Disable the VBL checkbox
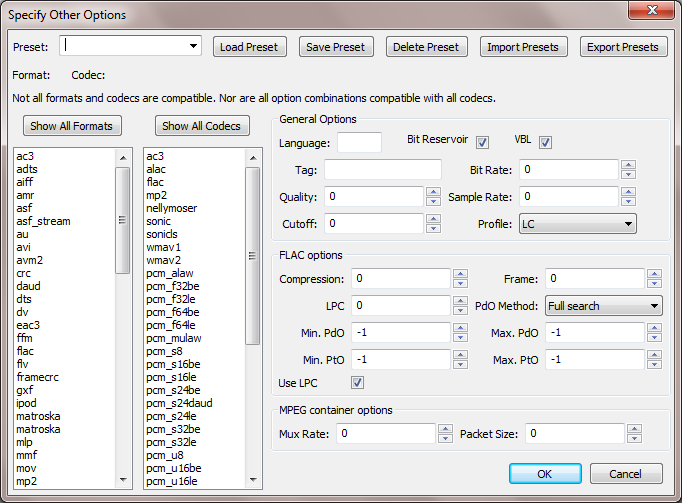The image size is (682, 503). click(x=545, y=142)
